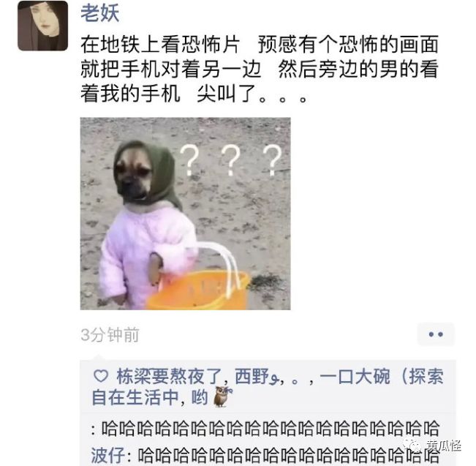Image resolution: width=476 pixels, height=466 pixels.
Task: Click the owl emoji after 哟
Action: coord(222,397)
